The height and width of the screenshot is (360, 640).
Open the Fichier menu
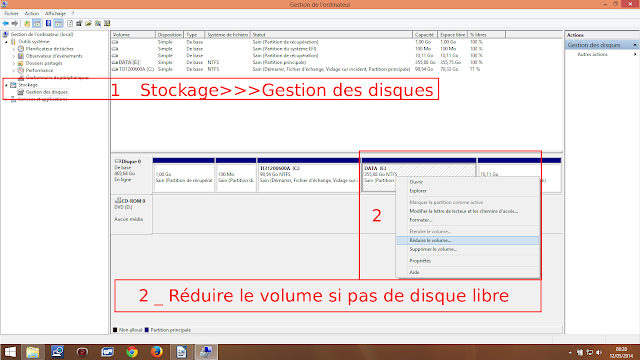11,13
